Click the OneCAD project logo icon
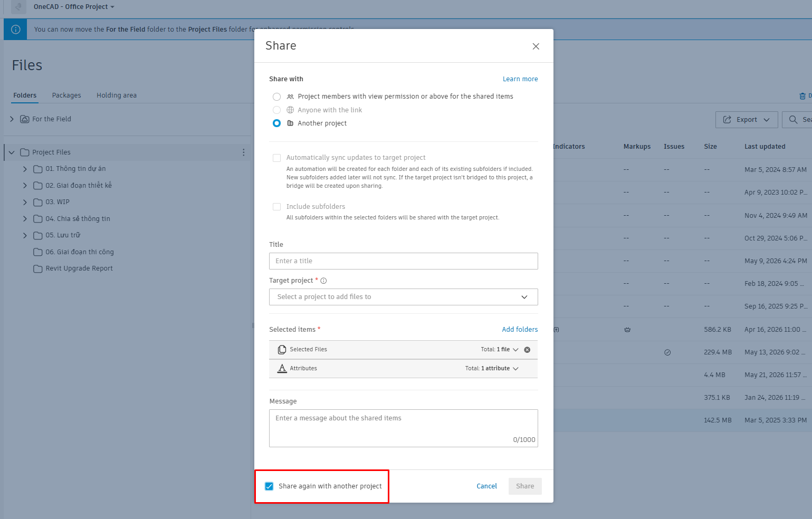Screen dimensions: 812x519 click(18, 7)
